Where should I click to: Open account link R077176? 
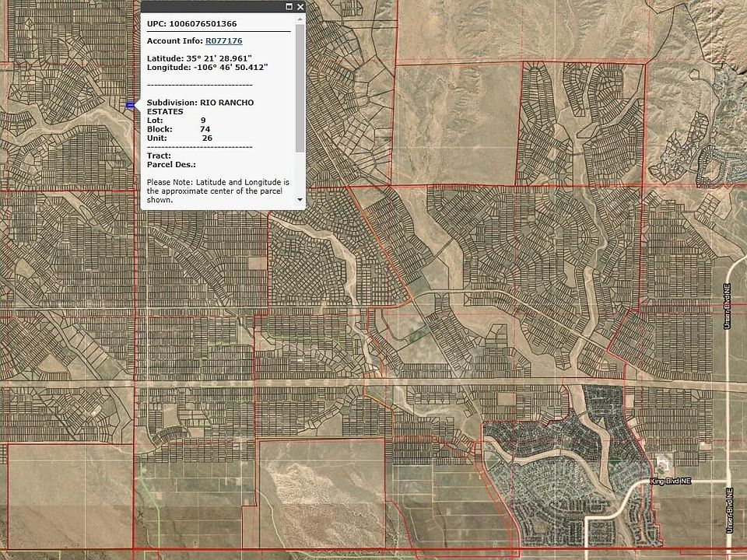(223, 40)
